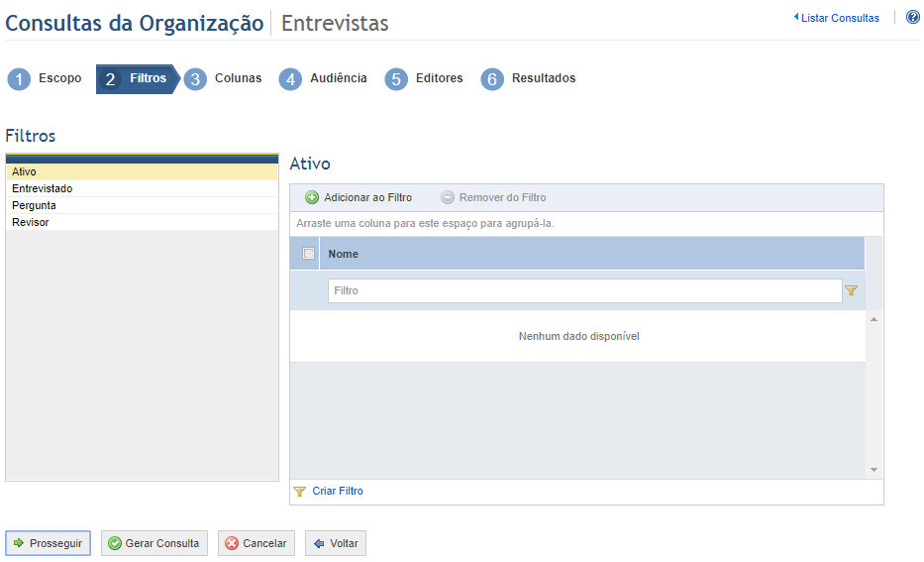Cancel with the Cancelar button
This screenshot has width=924, height=562.
point(257,543)
